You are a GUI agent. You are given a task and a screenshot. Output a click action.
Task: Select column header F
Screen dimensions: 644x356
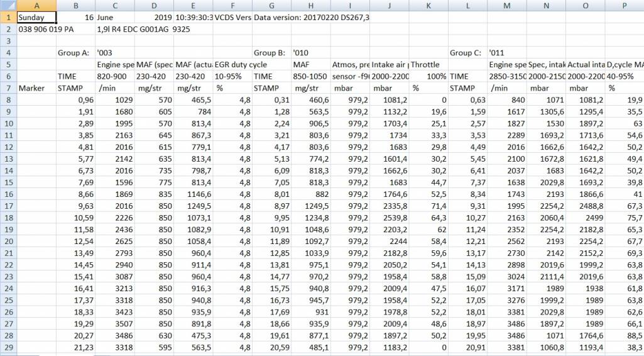point(232,5)
